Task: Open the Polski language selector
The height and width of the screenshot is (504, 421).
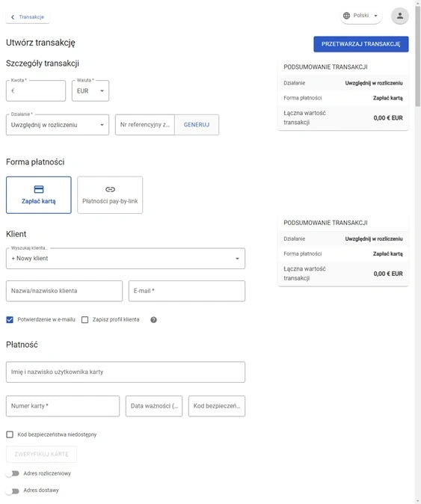Action: click(361, 16)
